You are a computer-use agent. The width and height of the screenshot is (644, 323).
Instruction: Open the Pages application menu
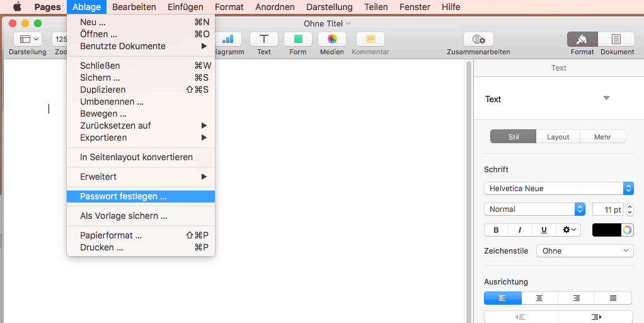point(48,7)
